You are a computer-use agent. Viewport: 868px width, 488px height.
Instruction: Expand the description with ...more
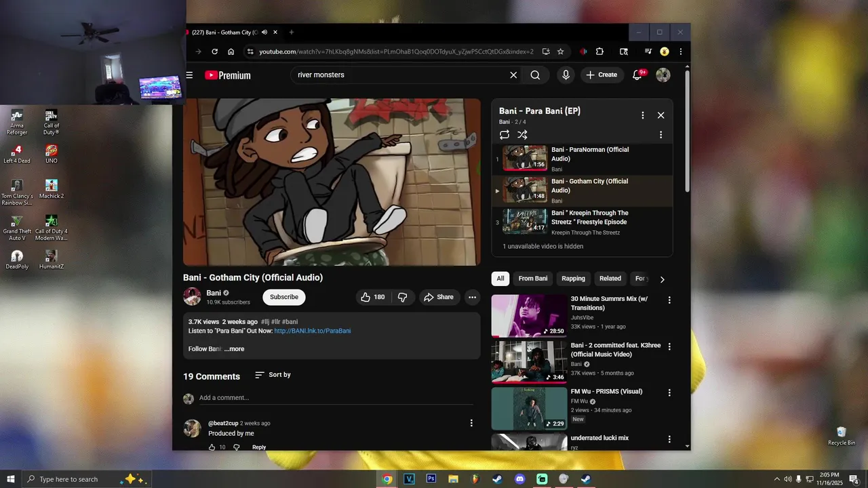(234, 349)
